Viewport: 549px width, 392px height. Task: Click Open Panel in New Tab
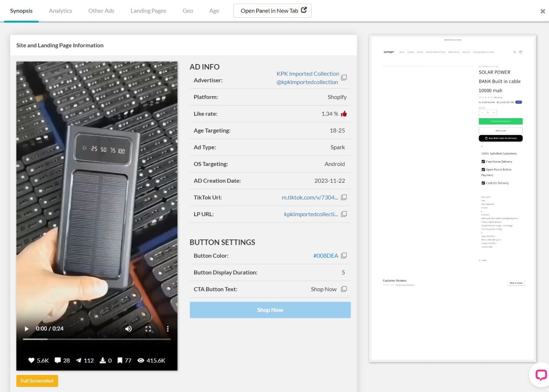[272, 11]
